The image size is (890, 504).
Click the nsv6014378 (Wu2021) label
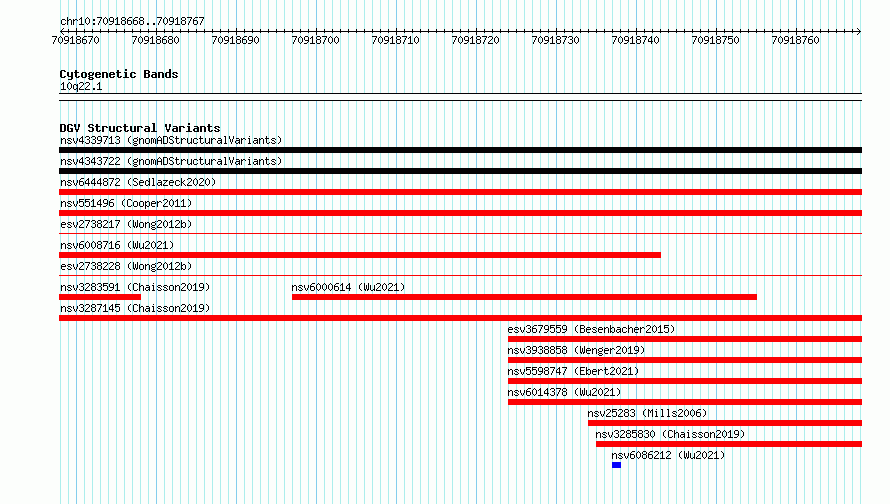point(564,392)
